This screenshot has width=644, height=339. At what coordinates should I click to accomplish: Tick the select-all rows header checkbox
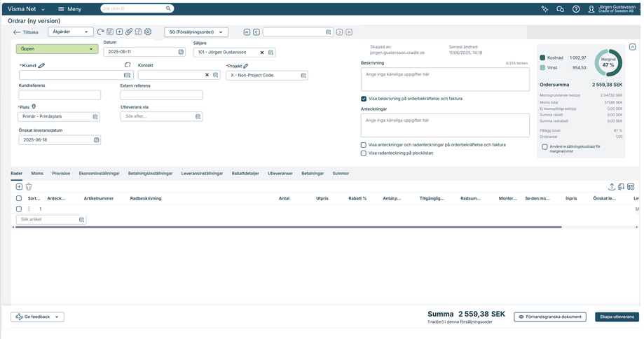point(19,198)
